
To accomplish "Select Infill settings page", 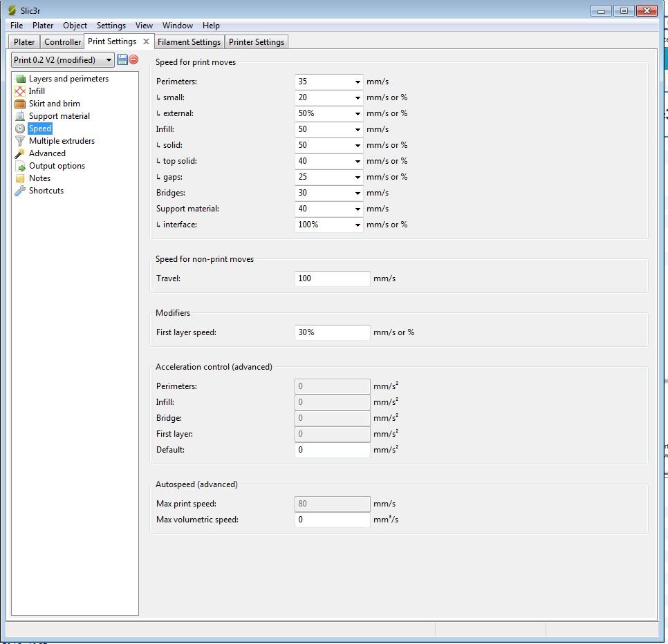I will [x=37, y=91].
